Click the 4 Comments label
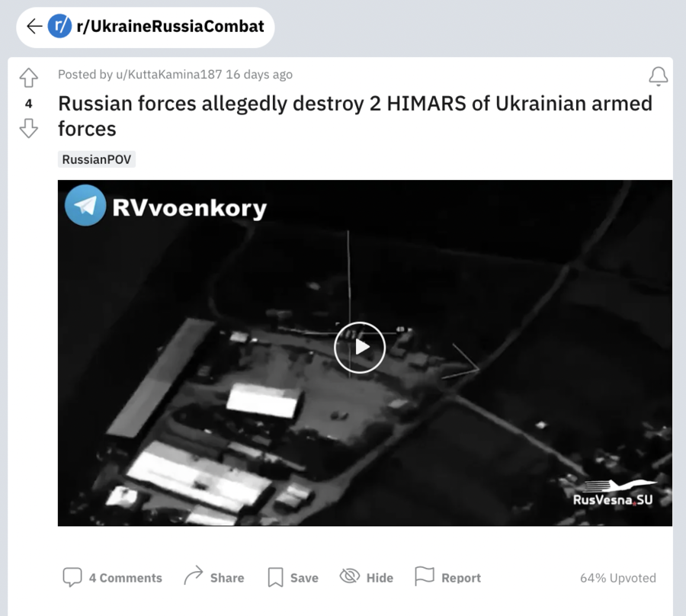The height and width of the screenshot is (616, 686). point(126,578)
